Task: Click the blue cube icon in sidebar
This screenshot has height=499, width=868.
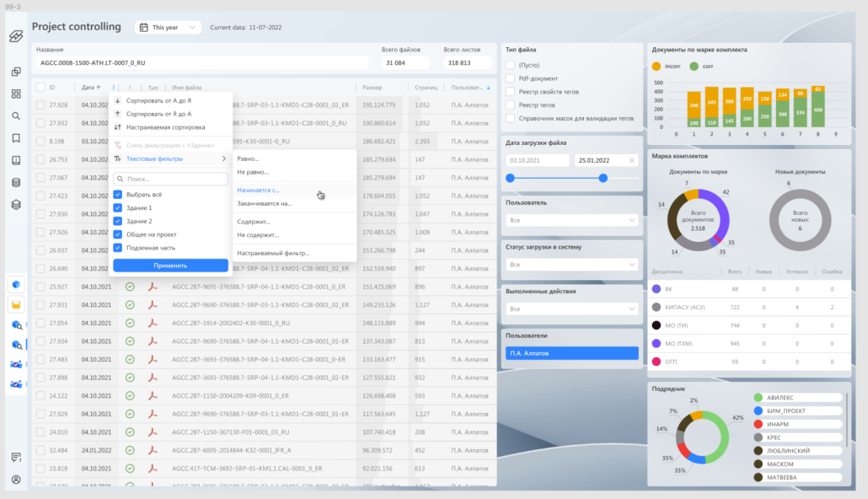Action: pos(16,283)
